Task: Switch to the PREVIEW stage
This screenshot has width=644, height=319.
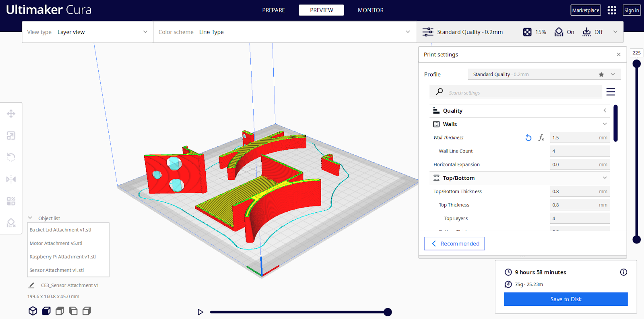Action: coord(321,10)
